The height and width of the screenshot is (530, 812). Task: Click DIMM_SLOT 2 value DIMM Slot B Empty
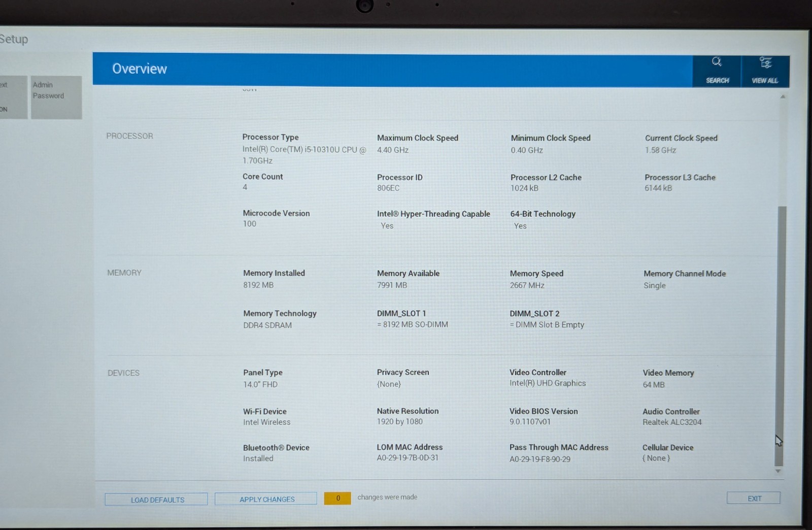pyautogui.click(x=547, y=324)
